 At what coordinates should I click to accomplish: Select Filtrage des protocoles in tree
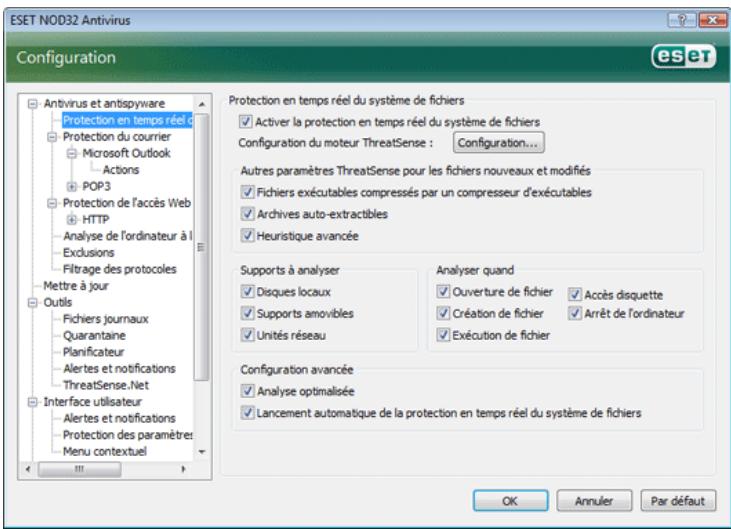[119, 269]
